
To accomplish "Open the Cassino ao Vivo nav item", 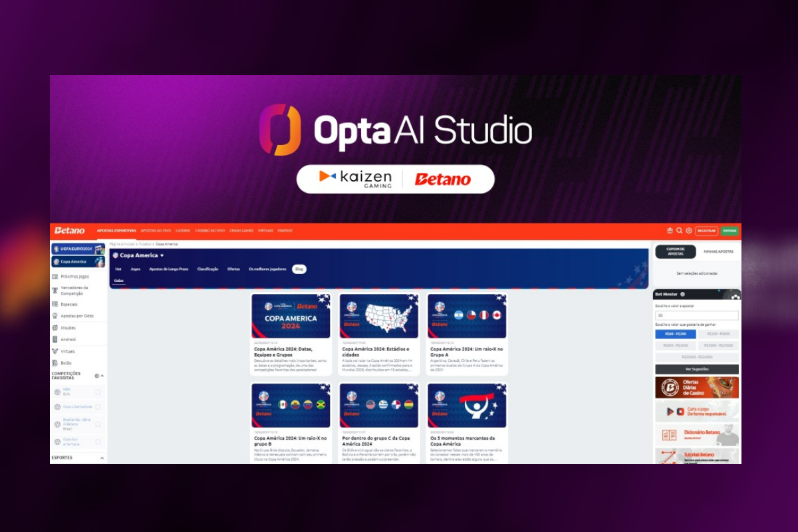I will click(x=209, y=231).
